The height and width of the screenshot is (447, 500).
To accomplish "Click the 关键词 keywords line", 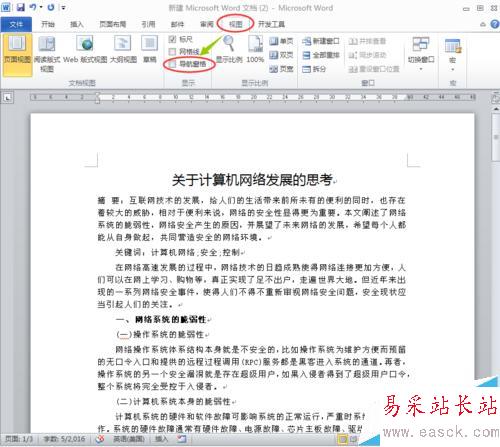I will [x=177, y=253].
